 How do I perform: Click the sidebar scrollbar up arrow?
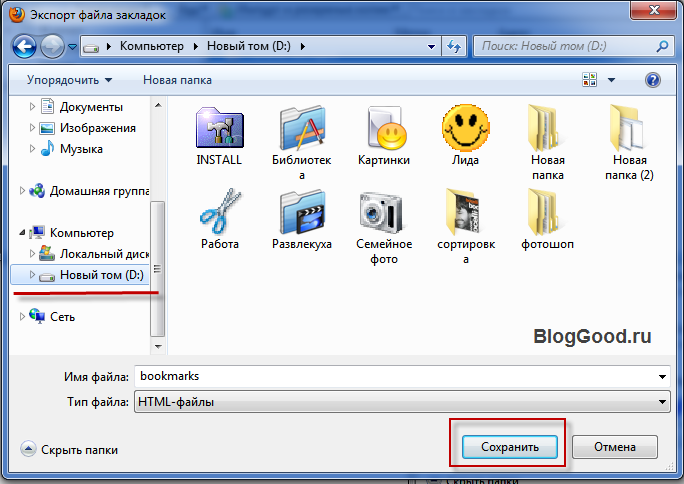(x=158, y=105)
